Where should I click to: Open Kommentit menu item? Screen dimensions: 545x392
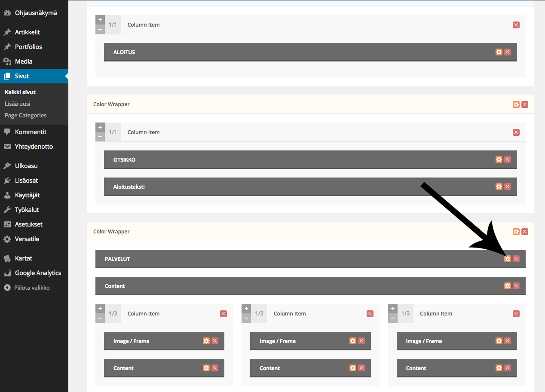point(34,132)
